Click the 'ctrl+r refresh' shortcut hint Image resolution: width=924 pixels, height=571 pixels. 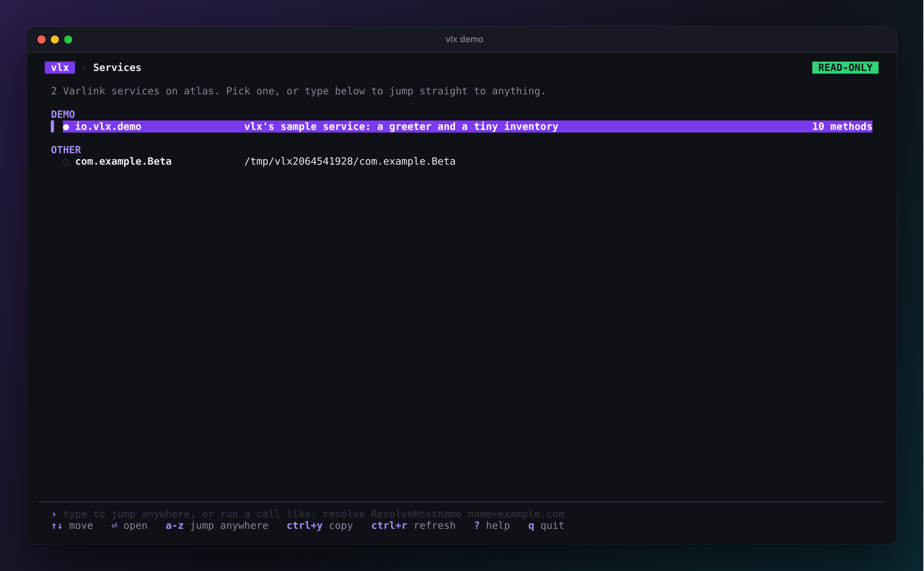point(413,526)
